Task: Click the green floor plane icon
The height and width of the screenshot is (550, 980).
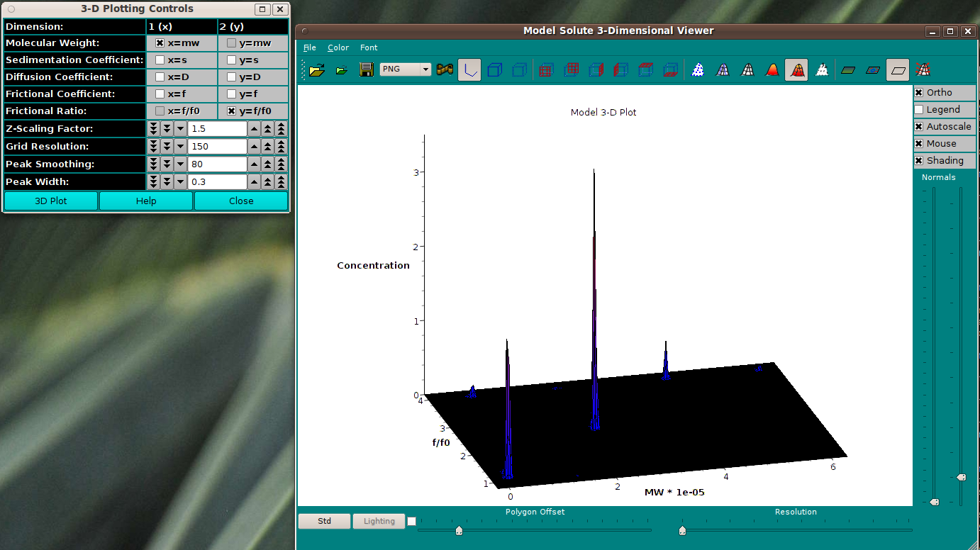Action: [x=848, y=70]
